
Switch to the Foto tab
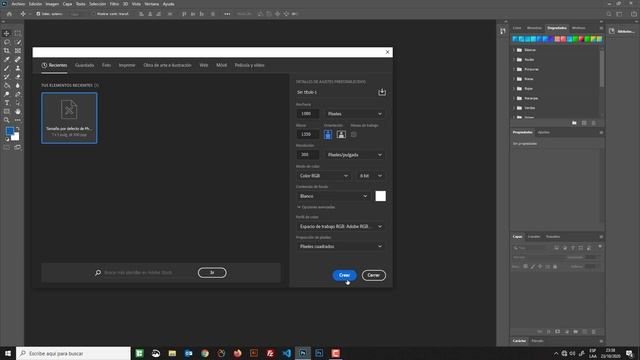[106, 65]
